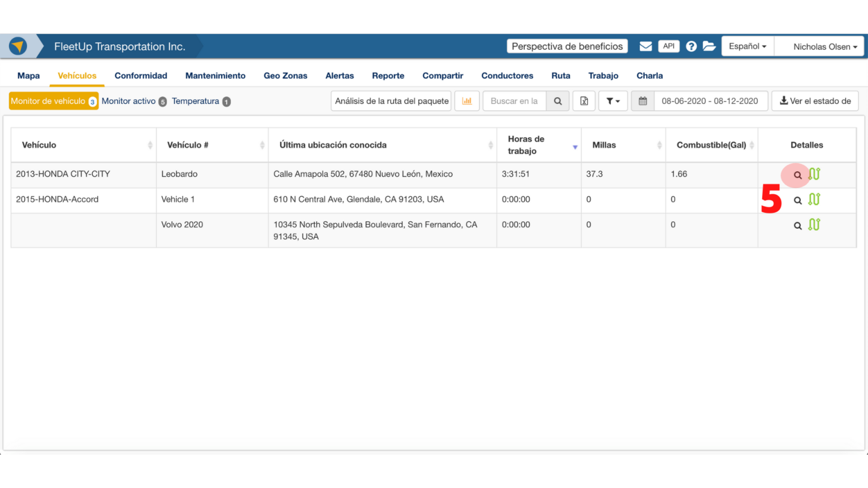Open the API button in header
Viewport: 868px width, 488px height.
669,46
